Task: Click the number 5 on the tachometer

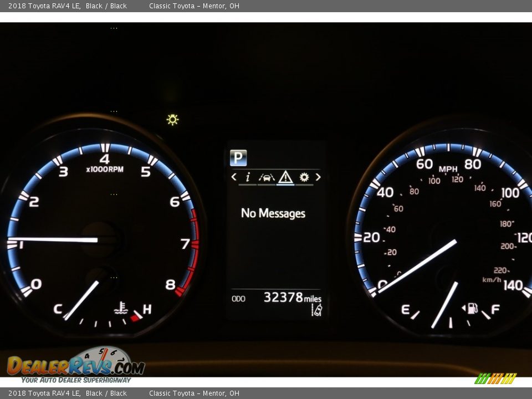Action: [x=146, y=172]
